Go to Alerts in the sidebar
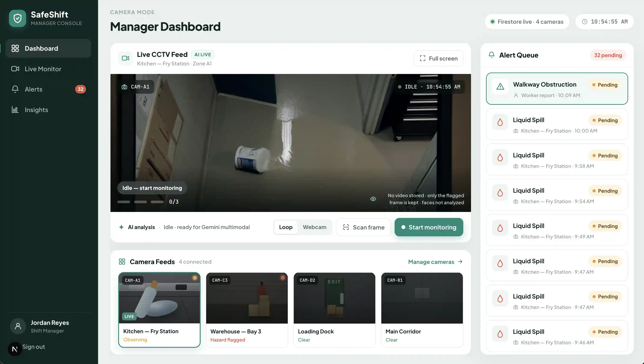 click(x=48, y=89)
